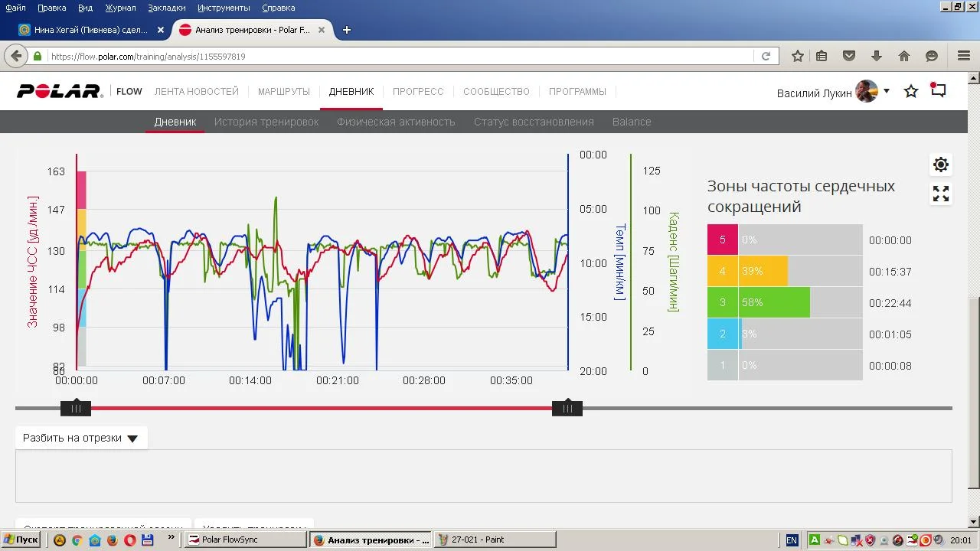Screen dimensions: 980x551
Task: Go to the Firefox home page
Action: click(x=904, y=56)
